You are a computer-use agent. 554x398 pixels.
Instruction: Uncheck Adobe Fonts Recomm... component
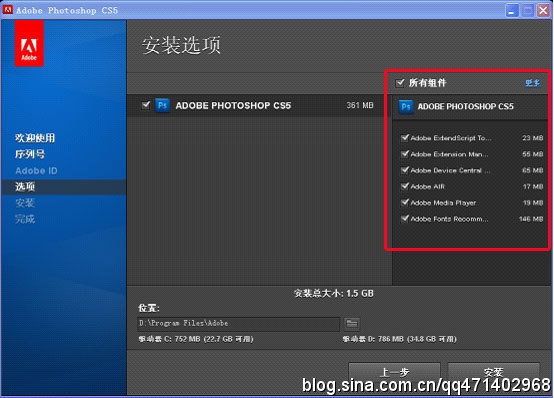pos(405,219)
